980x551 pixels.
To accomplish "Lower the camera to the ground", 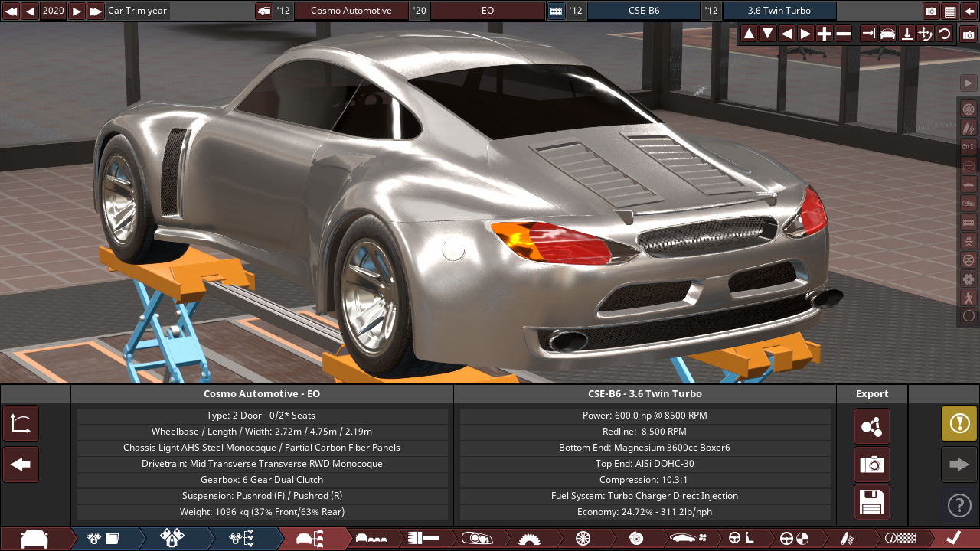I will [906, 34].
